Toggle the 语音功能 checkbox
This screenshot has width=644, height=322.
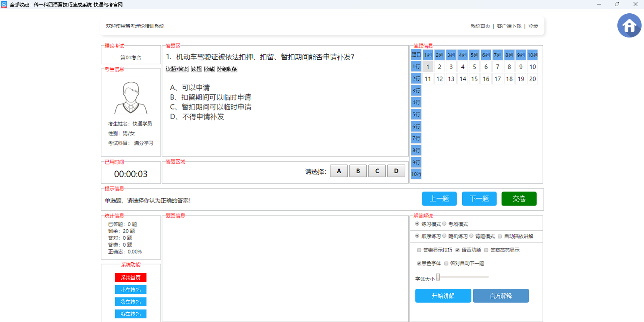tap(457, 250)
